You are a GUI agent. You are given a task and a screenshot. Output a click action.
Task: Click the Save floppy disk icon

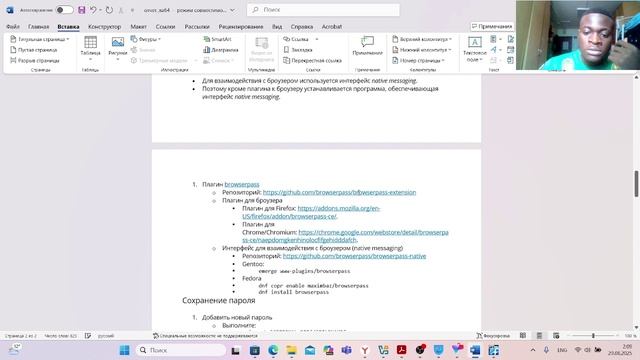(x=82, y=10)
